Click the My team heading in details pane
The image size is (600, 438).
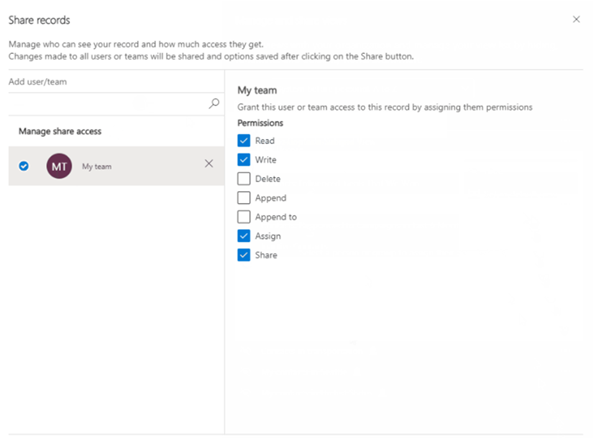(257, 91)
